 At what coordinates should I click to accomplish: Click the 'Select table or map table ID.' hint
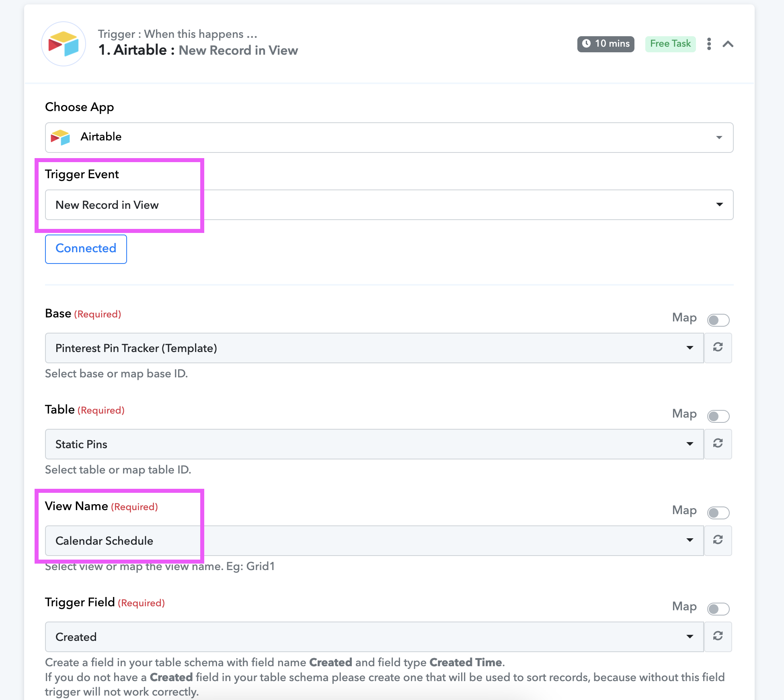coord(118,470)
